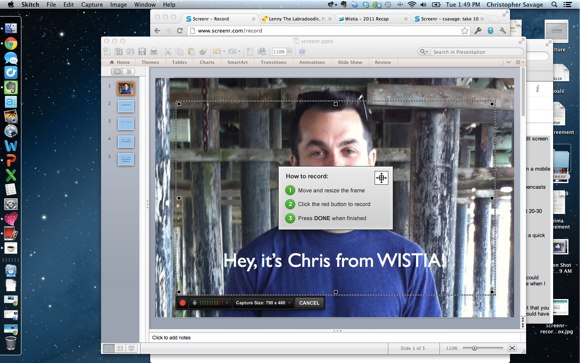Click the move-frame crosshair icon in How to record panel
This screenshot has height=363, width=580.
[381, 178]
